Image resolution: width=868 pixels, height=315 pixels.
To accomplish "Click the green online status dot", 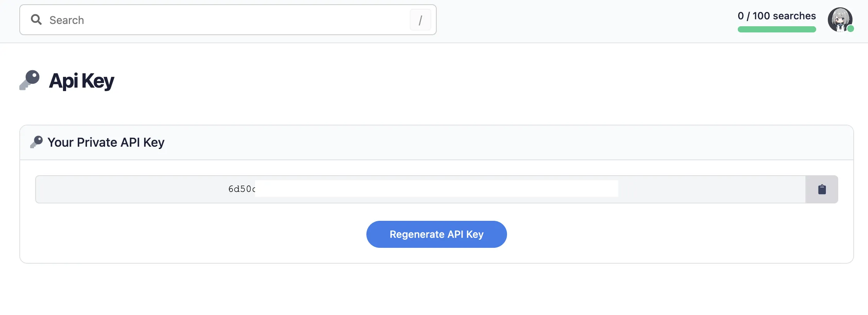I will point(850,29).
